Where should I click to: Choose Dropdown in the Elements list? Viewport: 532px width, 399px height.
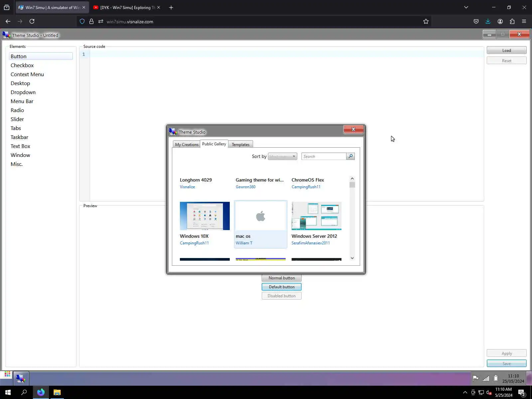coord(41,92)
